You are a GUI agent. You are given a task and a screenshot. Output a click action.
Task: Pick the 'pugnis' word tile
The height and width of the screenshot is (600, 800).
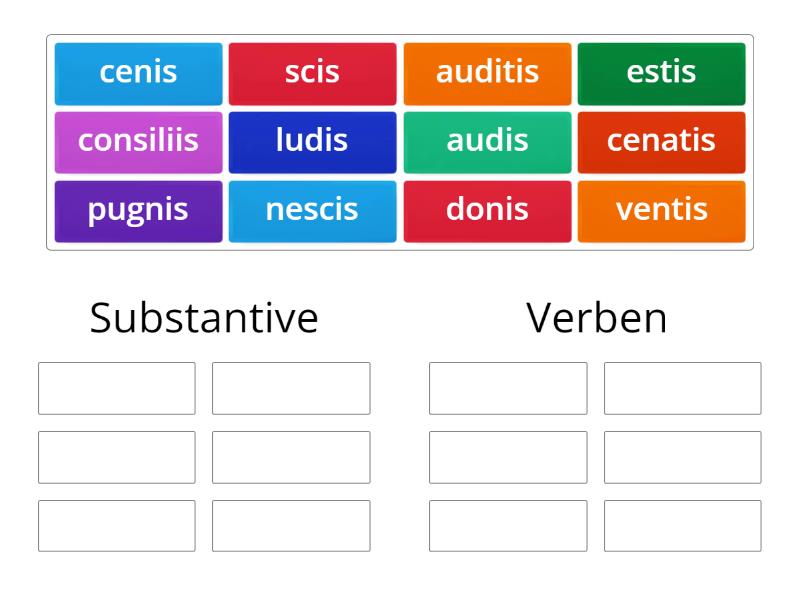137,210
